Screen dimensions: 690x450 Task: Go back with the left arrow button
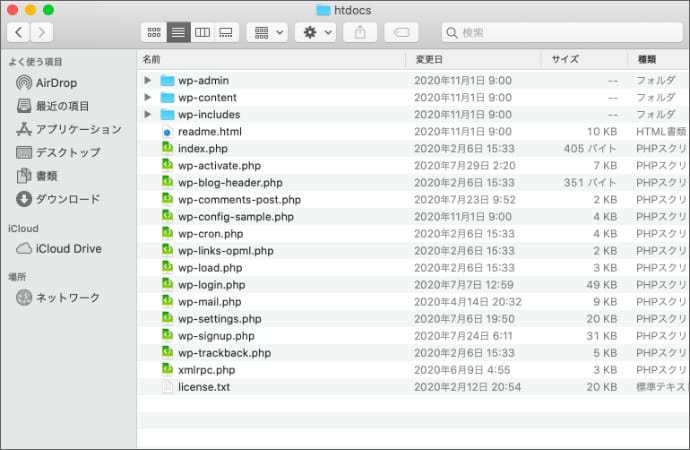(18, 33)
